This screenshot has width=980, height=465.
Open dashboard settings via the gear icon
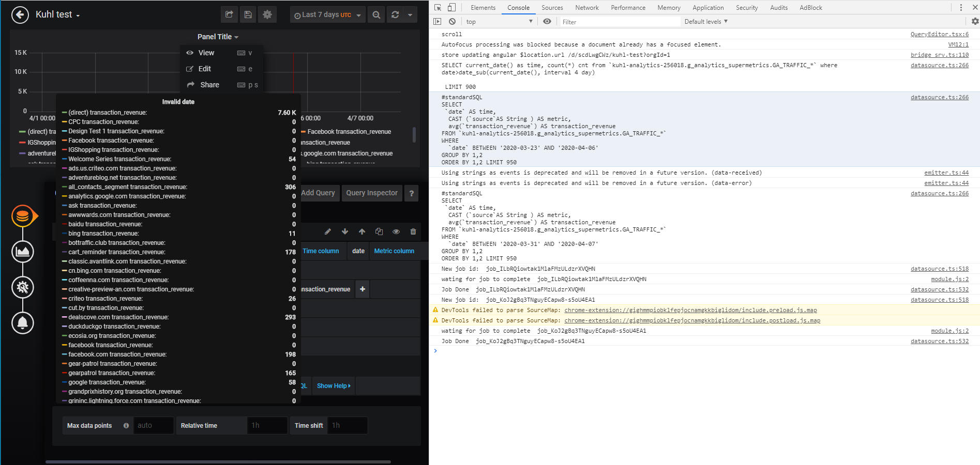[x=267, y=14]
